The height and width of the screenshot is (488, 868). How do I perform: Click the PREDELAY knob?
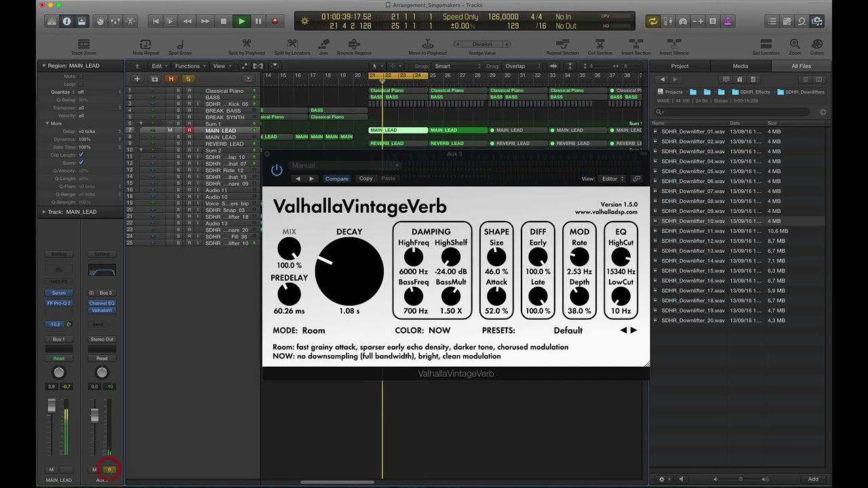click(289, 294)
